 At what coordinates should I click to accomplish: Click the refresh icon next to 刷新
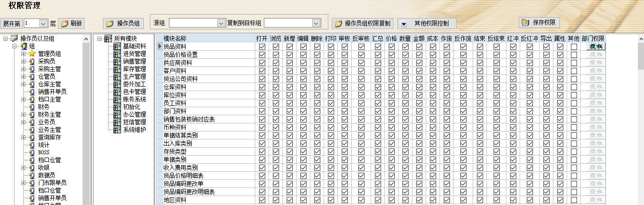pos(65,23)
